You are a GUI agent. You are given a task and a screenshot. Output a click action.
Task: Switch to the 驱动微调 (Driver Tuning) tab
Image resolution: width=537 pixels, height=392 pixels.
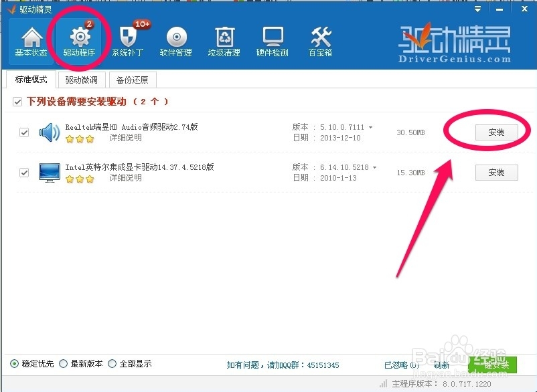(82, 79)
